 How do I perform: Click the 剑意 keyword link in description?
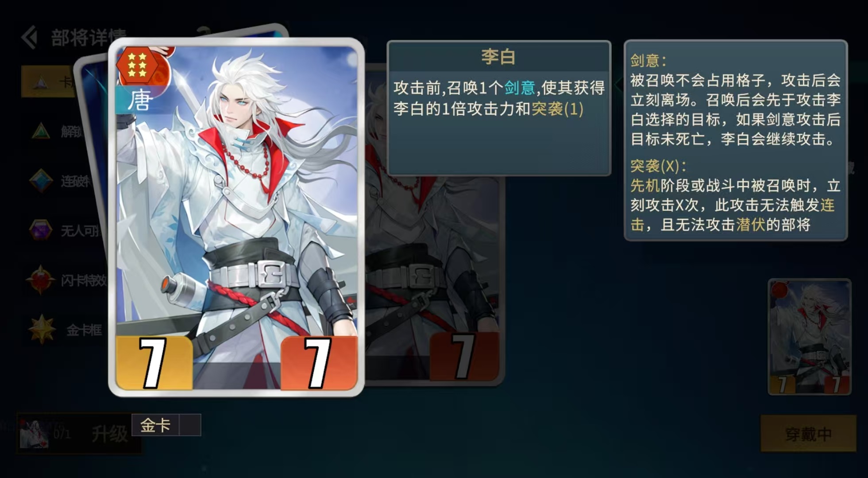point(520,88)
